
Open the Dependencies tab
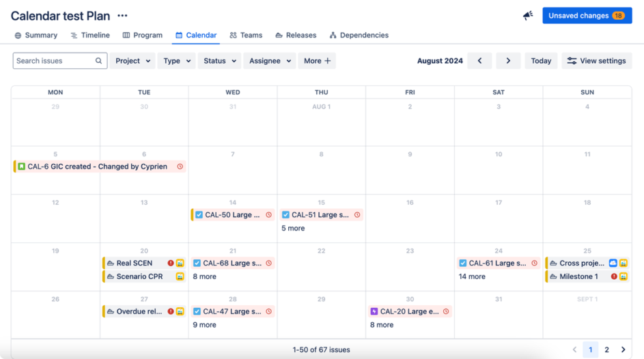pyautogui.click(x=359, y=35)
